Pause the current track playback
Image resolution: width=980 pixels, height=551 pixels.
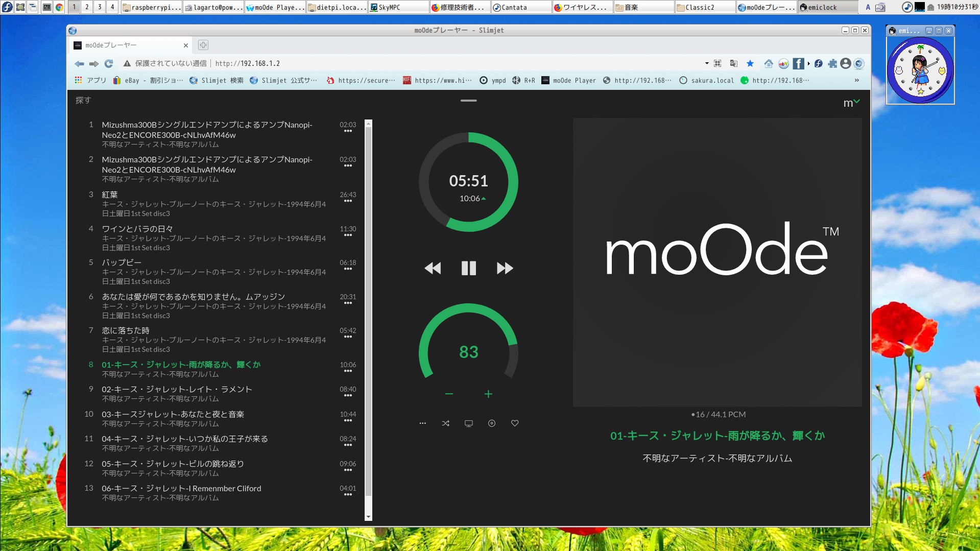(468, 268)
